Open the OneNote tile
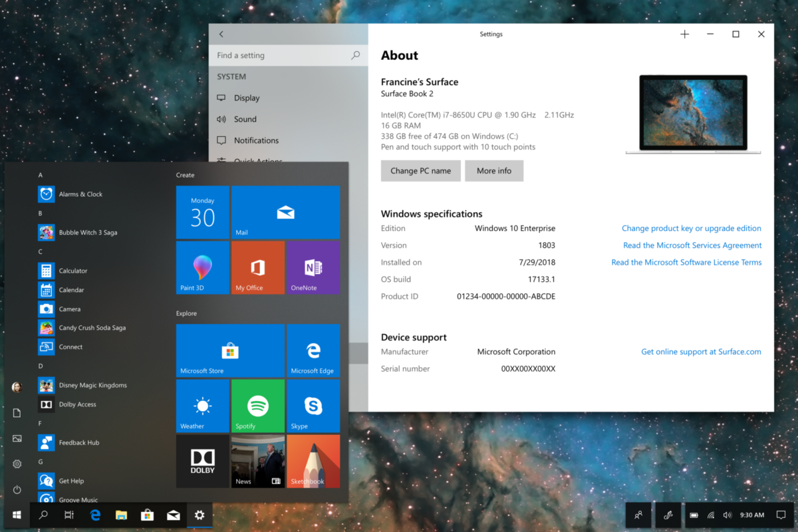Screen dimensions: 798x532 (x=313, y=267)
